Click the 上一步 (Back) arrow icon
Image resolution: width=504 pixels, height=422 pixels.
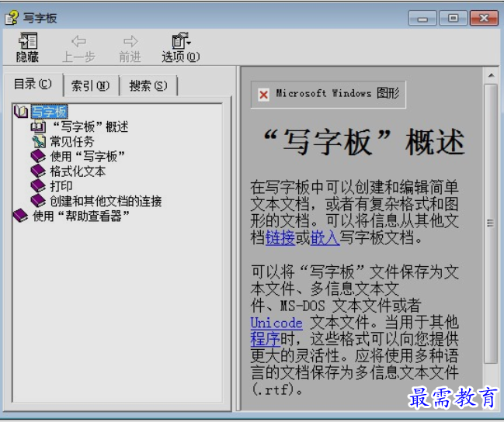pyautogui.click(x=78, y=41)
